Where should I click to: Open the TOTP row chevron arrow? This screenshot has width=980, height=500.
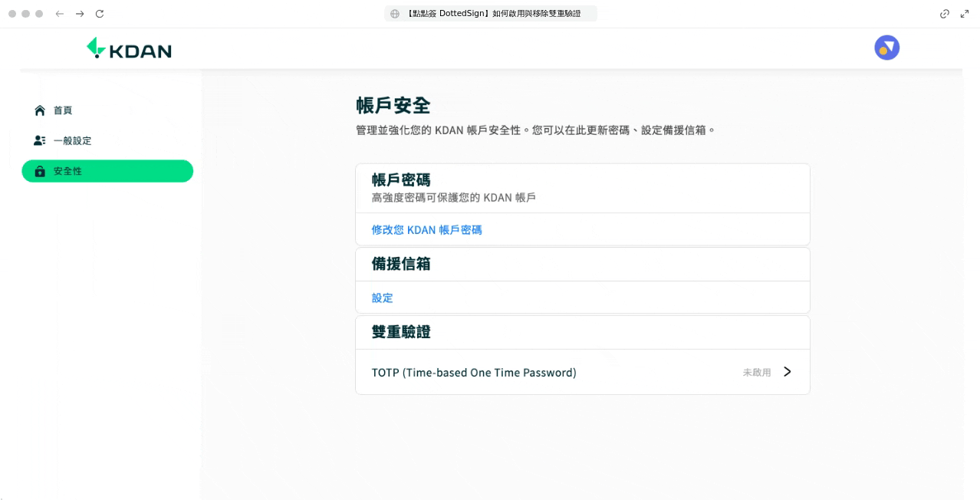click(787, 372)
